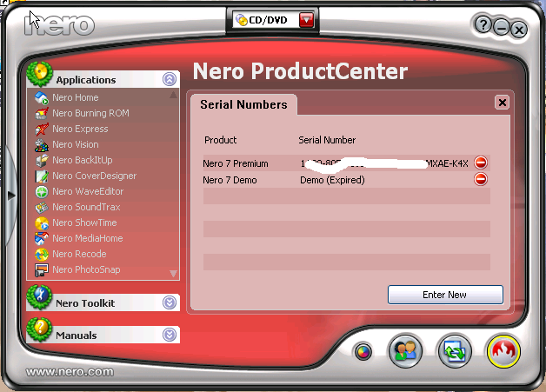The height and width of the screenshot is (392, 546).
Task: Click the Nero Toolkit wrench icon
Action: pyautogui.click(x=40, y=297)
